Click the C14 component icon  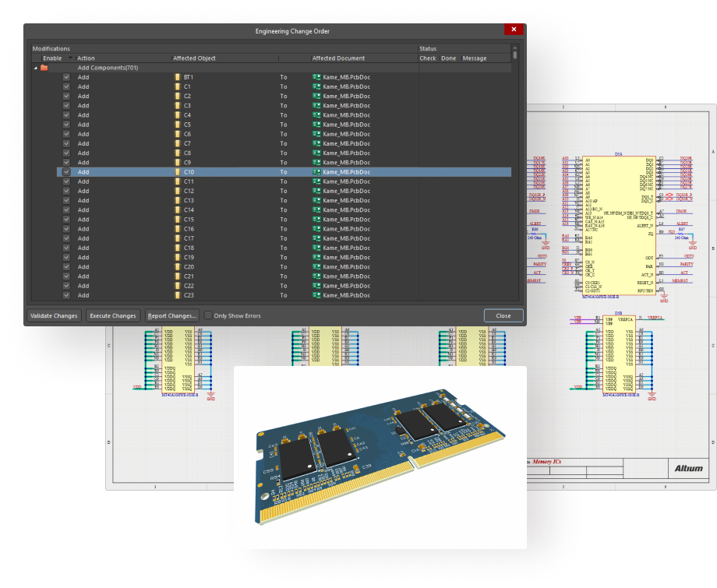pos(178,210)
